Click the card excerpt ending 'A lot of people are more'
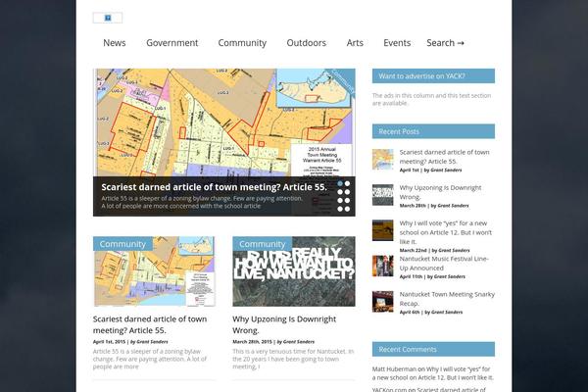 (x=150, y=359)
